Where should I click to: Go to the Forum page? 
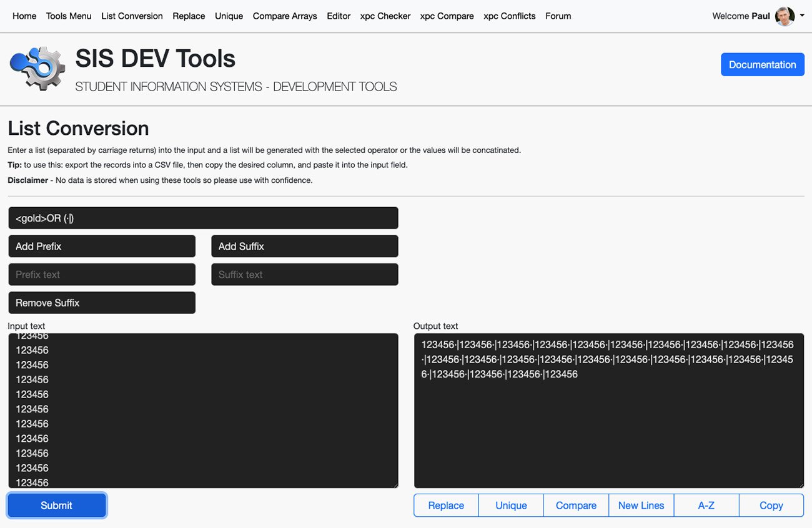point(558,16)
